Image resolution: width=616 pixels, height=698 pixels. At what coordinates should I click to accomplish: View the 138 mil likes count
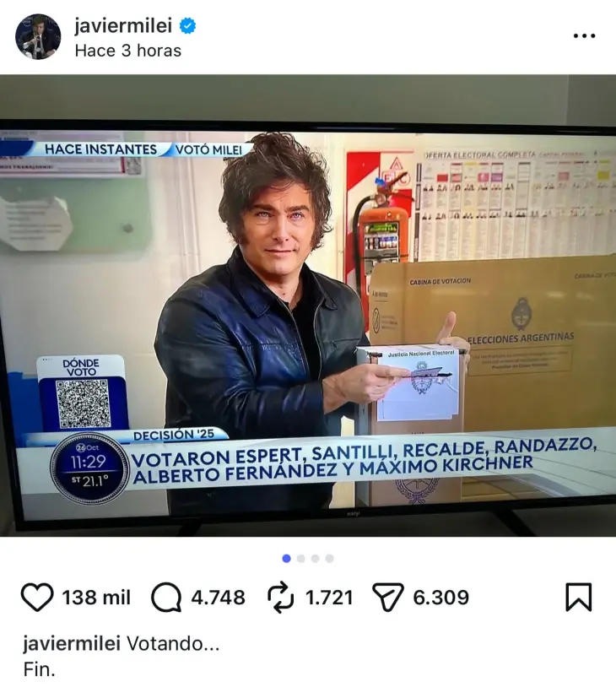(x=96, y=598)
